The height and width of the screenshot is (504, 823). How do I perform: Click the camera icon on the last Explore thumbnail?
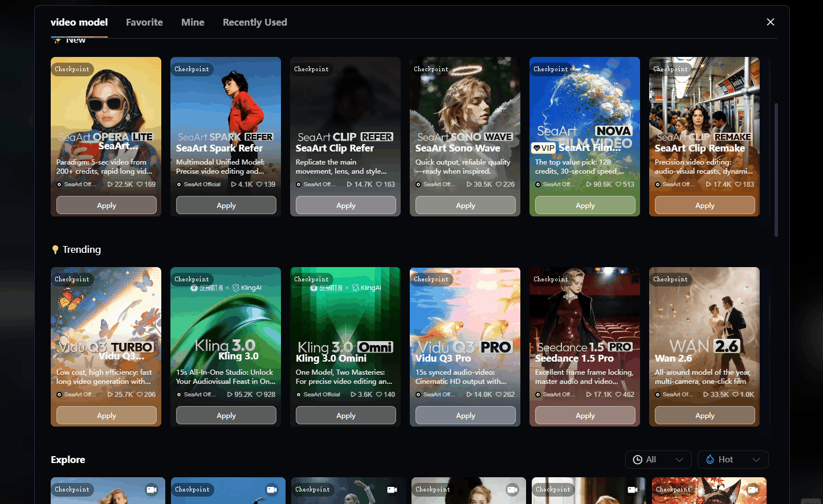click(752, 489)
